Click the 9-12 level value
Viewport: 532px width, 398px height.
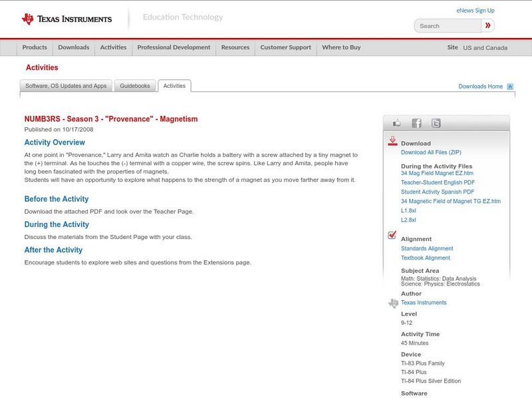(406, 323)
